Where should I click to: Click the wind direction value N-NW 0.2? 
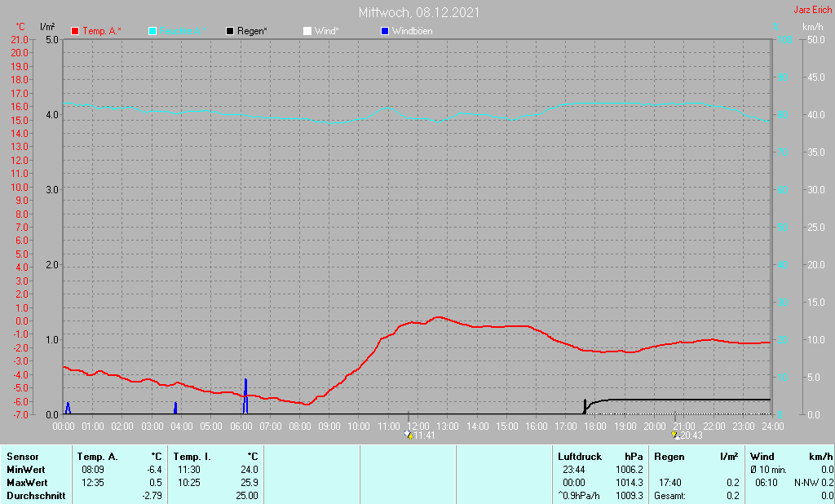[x=814, y=483]
